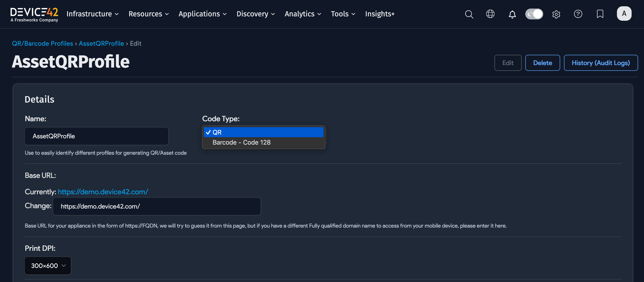This screenshot has height=282, width=644.
Task: Select QR code type option
Action: (263, 132)
